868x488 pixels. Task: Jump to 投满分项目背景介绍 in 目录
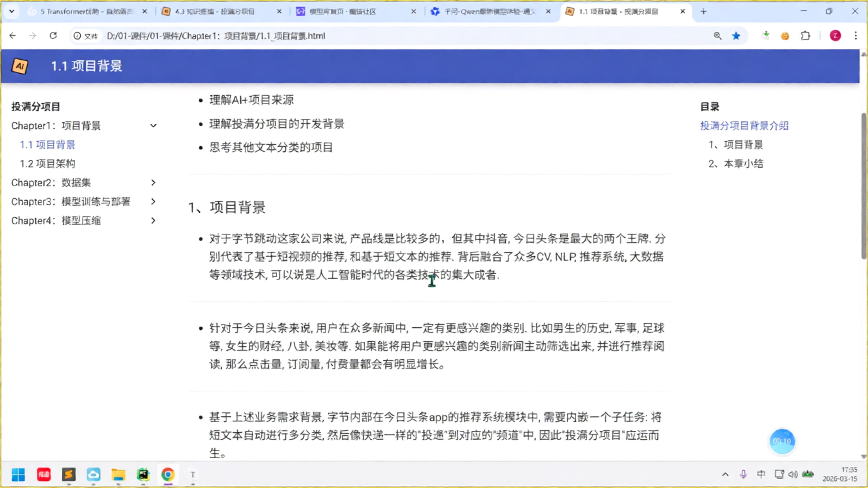click(744, 126)
